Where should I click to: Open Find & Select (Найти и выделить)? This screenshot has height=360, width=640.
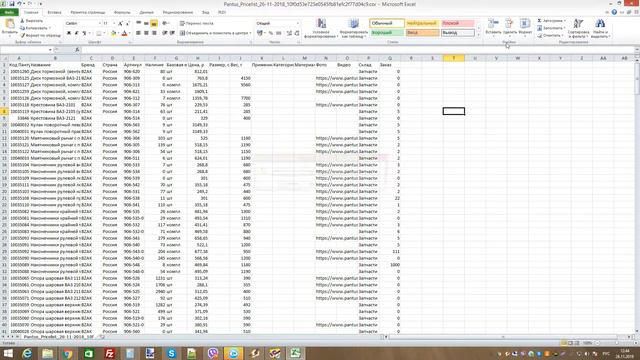pos(600,29)
